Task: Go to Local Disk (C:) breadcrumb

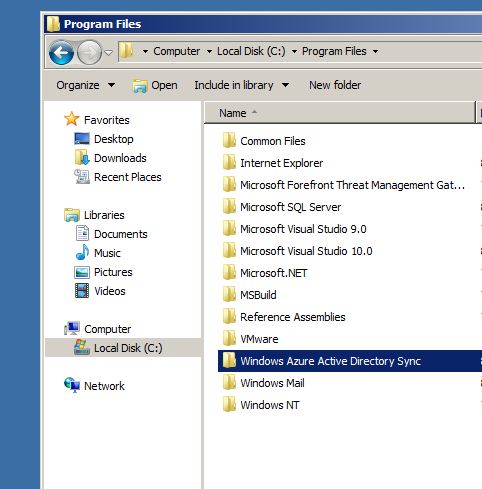Action: tap(251, 51)
